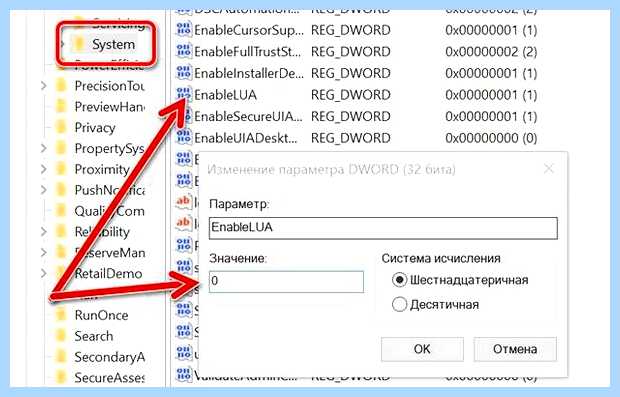Click the Параметр name field with EnableLUA
Viewport: 620px width, 397px height.
point(383,228)
